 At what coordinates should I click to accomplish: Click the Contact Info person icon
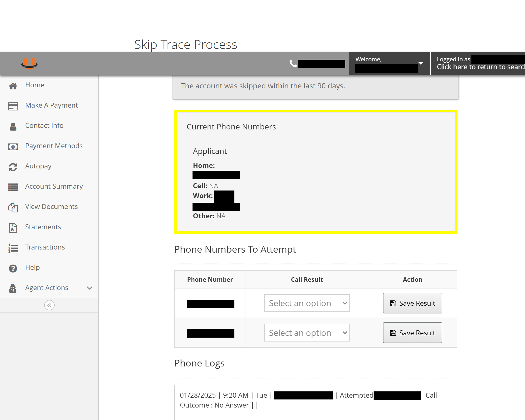click(13, 126)
